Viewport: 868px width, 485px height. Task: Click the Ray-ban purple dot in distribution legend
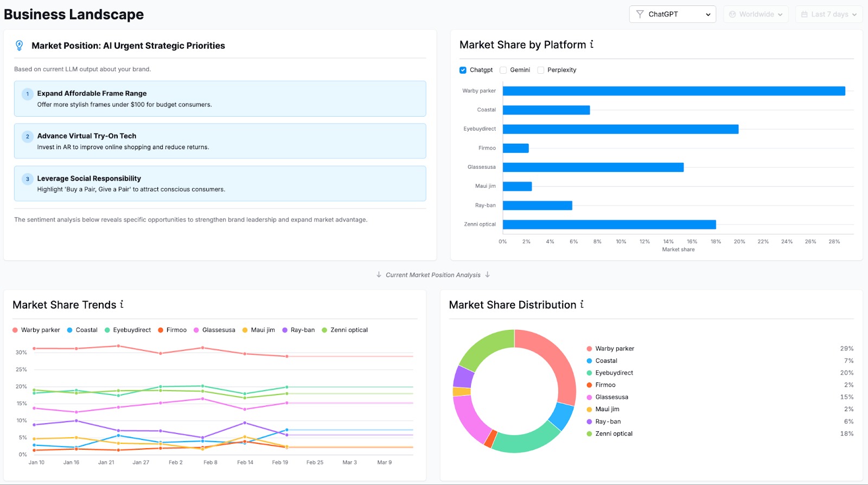589,422
